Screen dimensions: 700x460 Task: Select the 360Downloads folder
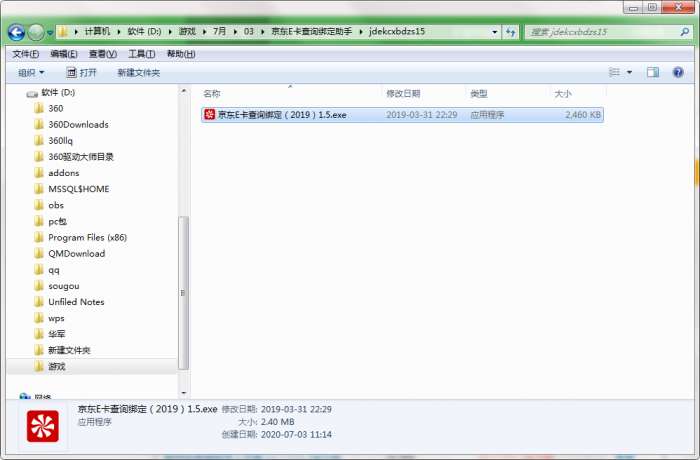[x=78, y=125]
